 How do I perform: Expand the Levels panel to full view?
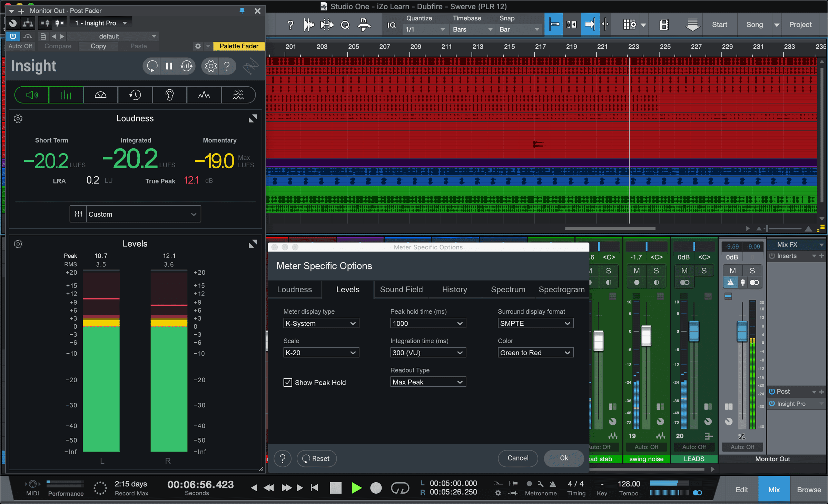point(253,244)
